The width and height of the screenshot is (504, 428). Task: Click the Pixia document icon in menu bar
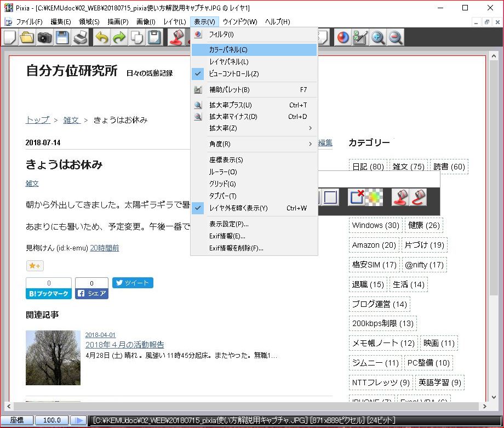click(8, 21)
